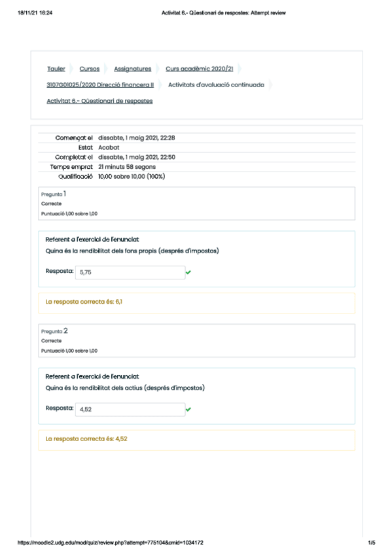Click the '21 minuts 58 segons' time value

(127, 167)
